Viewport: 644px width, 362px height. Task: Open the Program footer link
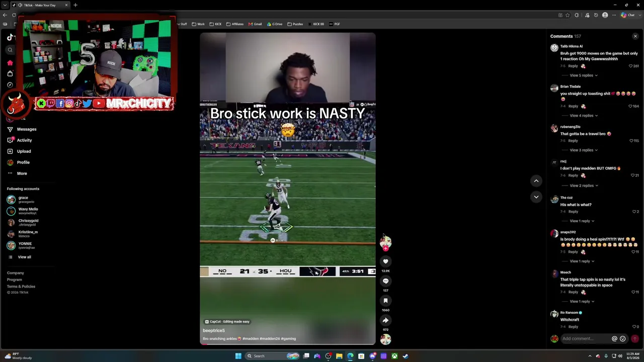(15, 280)
